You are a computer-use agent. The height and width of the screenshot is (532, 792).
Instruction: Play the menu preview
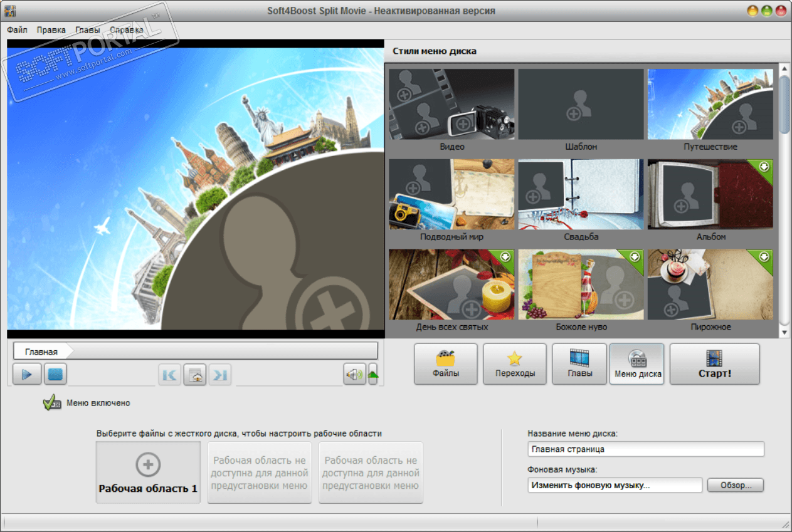tap(27, 375)
